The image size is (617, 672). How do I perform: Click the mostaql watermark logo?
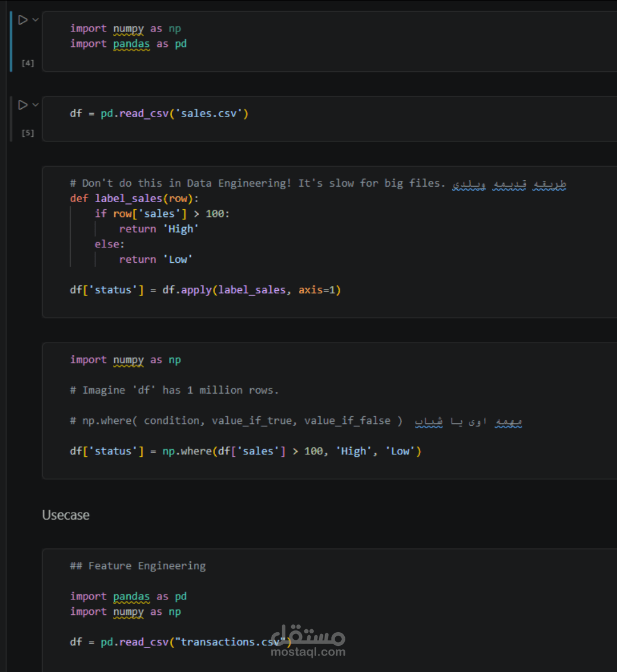click(x=307, y=635)
